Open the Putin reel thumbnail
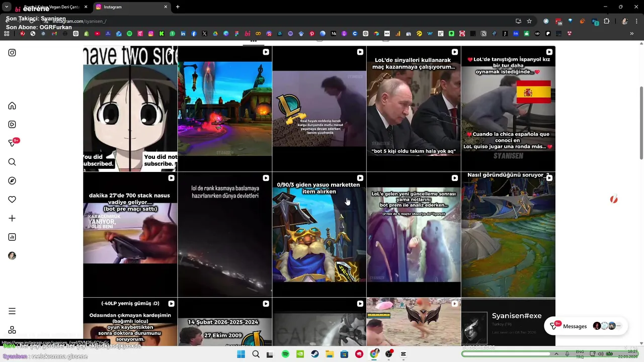 (414, 109)
